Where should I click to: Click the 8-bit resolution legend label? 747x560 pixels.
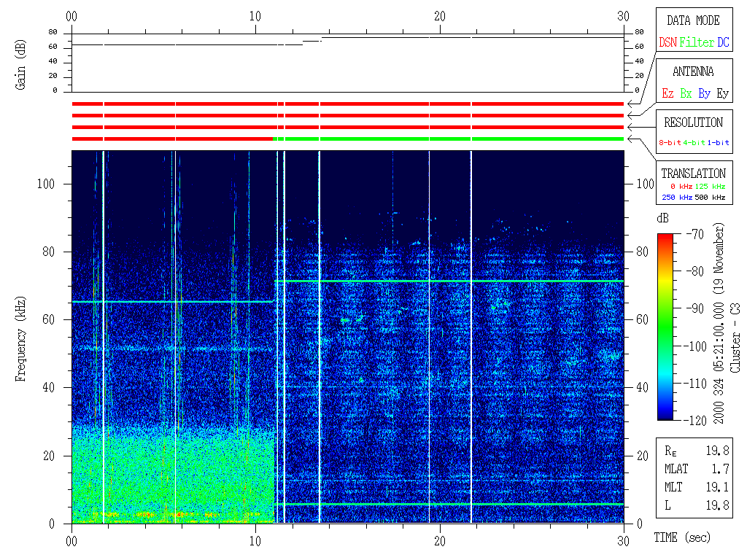coord(670,143)
